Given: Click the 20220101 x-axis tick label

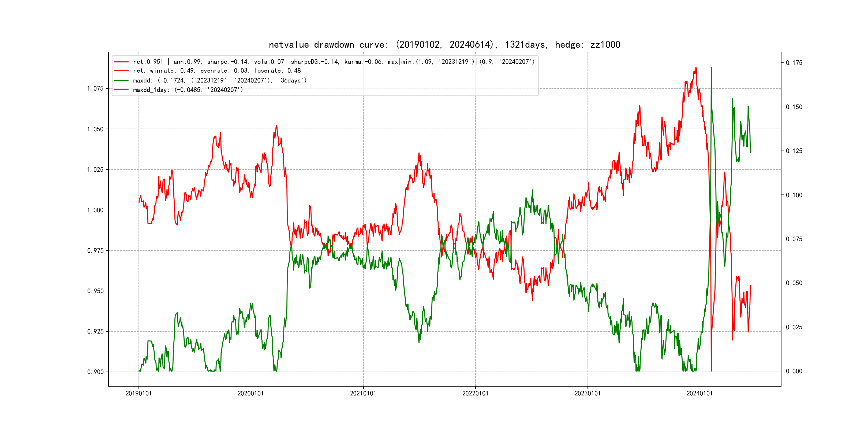Looking at the screenshot, I should pyautogui.click(x=475, y=393).
